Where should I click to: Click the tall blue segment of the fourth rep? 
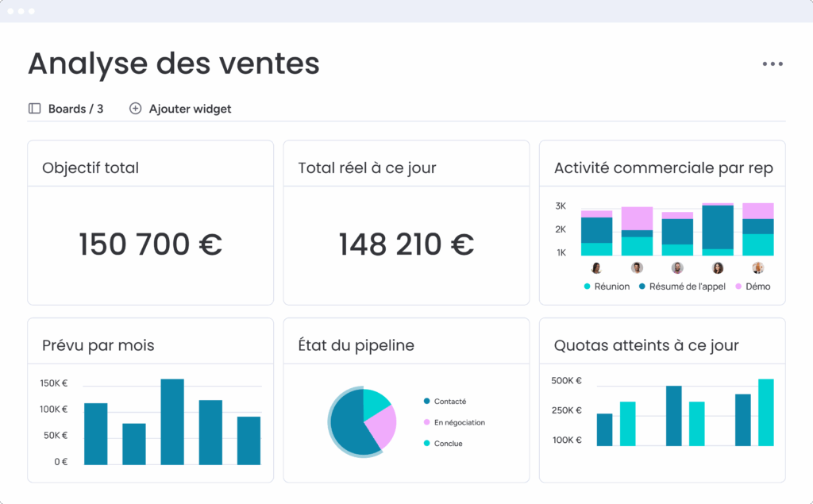[718, 227]
